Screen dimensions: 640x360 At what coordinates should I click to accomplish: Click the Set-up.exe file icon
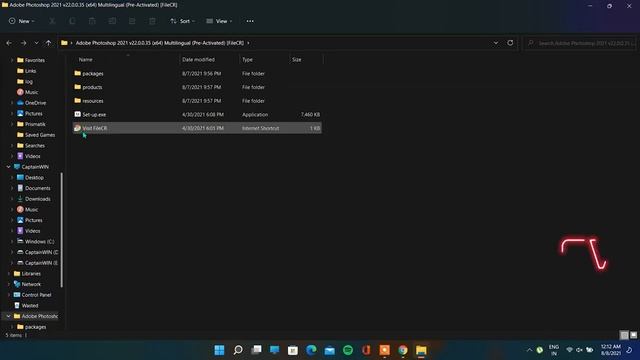78,114
